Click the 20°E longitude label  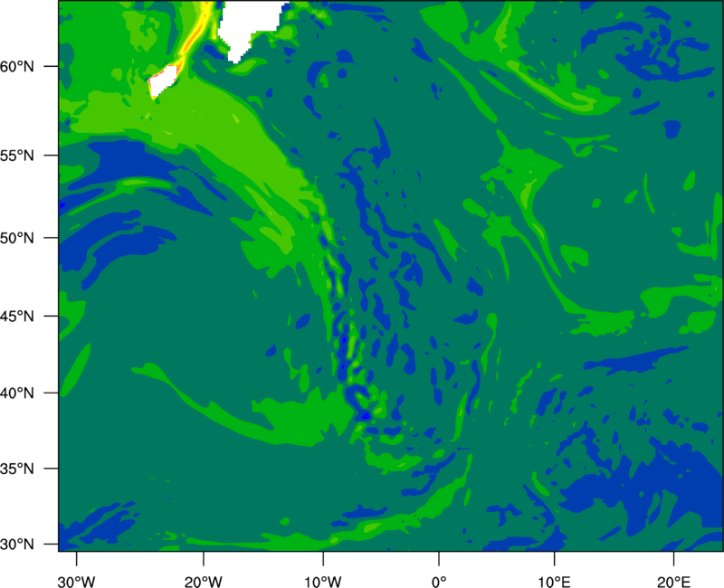[x=673, y=582]
